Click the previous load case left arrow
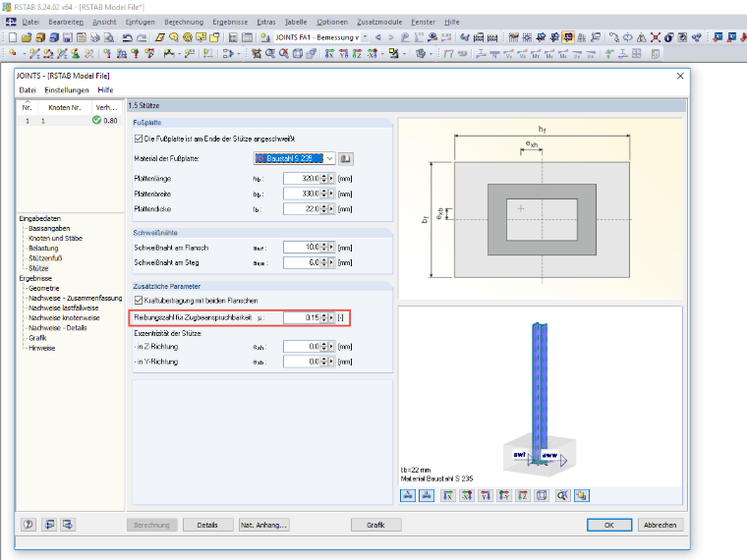This screenshot has width=747, height=560. 378,37
